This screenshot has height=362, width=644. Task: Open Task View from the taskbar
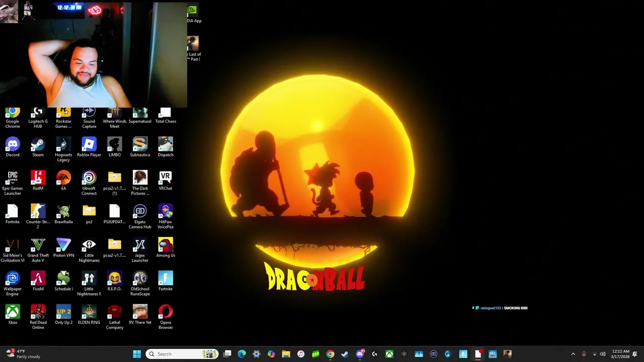coord(227,354)
